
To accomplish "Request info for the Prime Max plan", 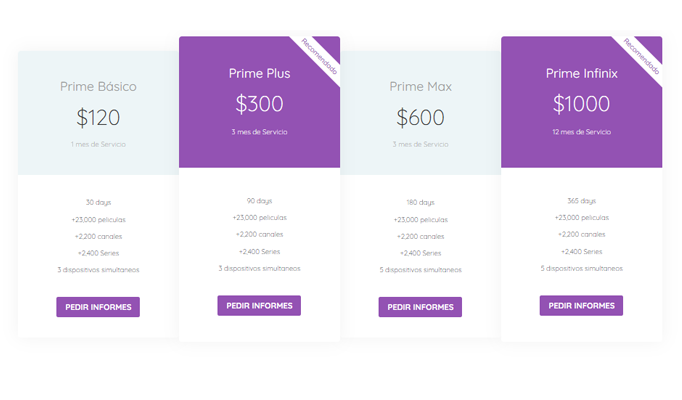I will pos(420,307).
